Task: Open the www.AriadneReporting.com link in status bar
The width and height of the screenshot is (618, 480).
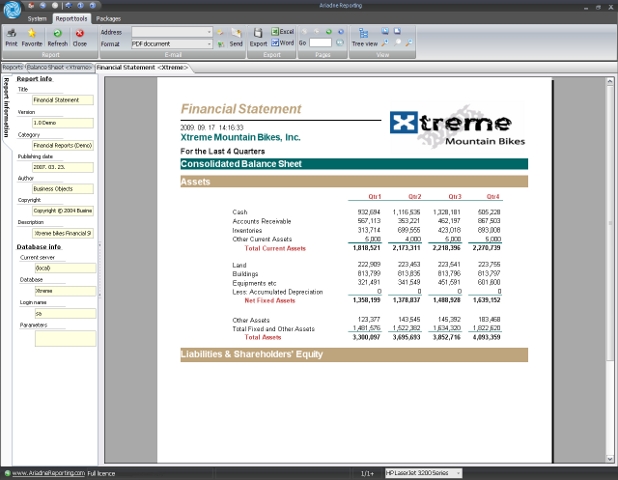Action: coord(47,472)
